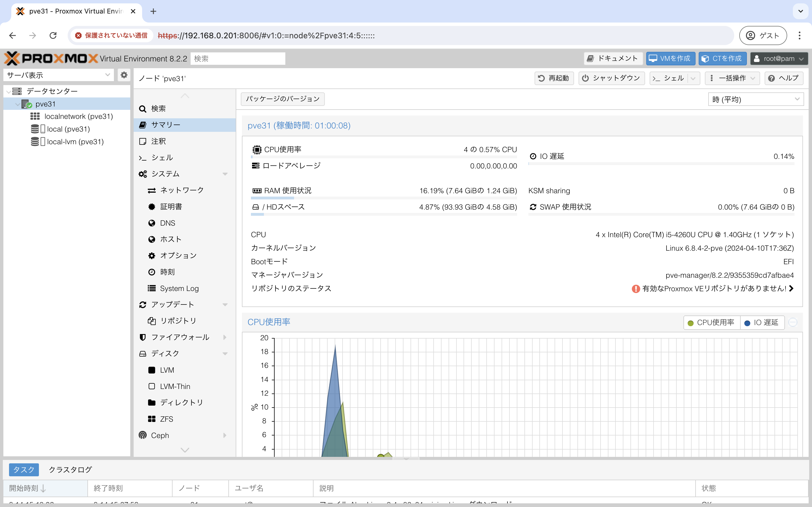Image resolution: width=812 pixels, height=507 pixels.
Task: Toggle the CPU使用率 legend in the chart
Action: click(x=711, y=323)
